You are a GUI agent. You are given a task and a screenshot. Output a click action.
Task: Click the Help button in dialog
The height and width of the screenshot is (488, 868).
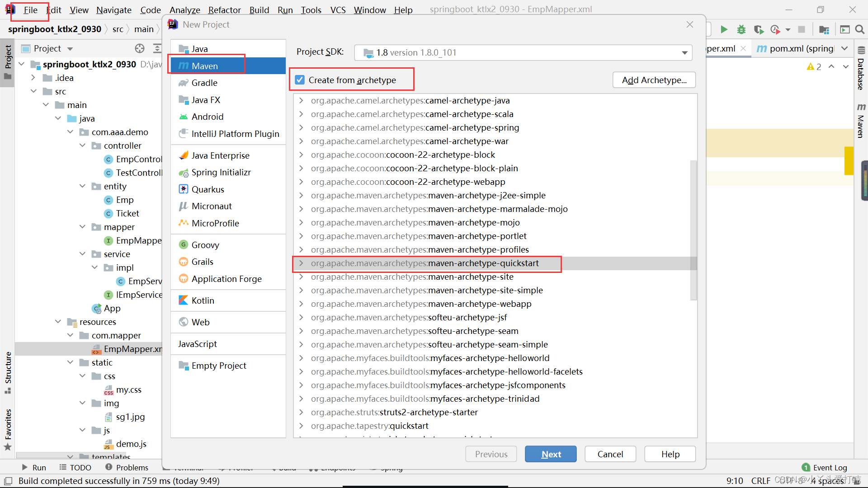click(670, 454)
